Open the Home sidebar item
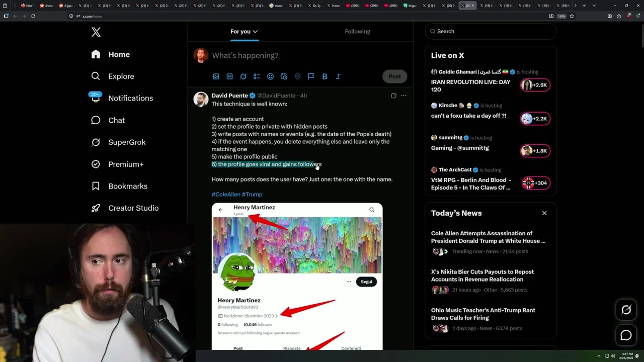 point(111,54)
